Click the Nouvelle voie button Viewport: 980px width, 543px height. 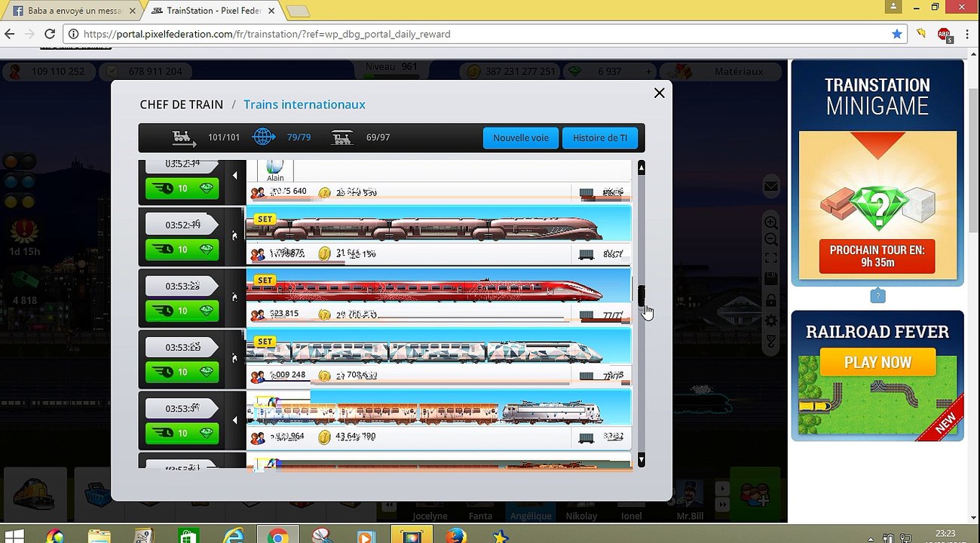click(521, 138)
